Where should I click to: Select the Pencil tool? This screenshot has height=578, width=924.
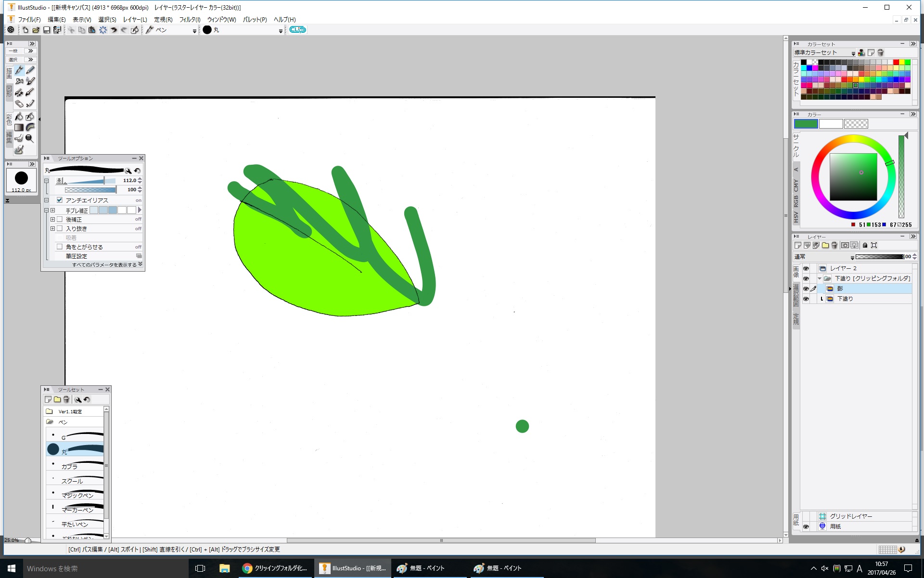tap(30, 70)
